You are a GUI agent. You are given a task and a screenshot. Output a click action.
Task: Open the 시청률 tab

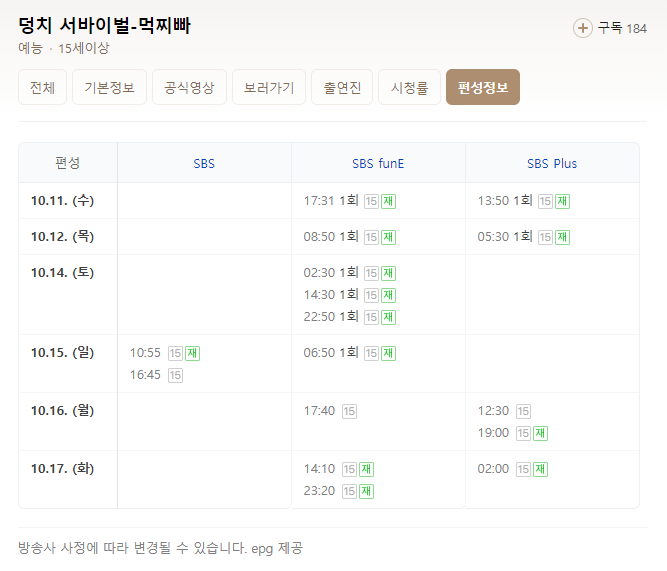click(x=409, y=87)
